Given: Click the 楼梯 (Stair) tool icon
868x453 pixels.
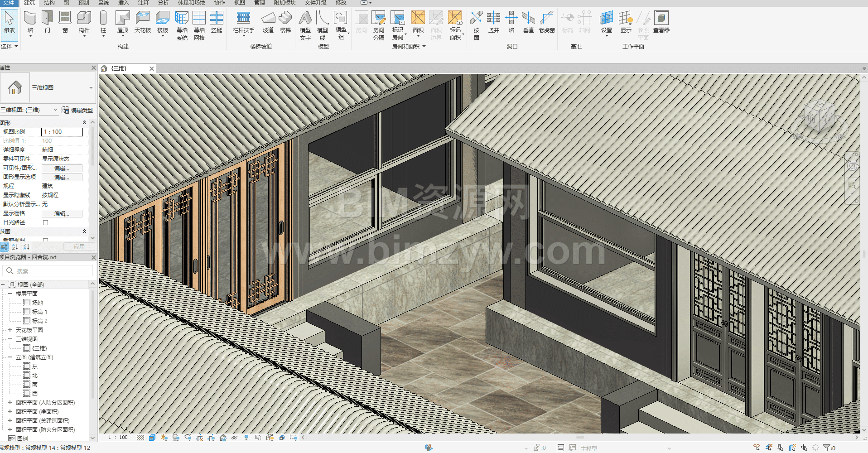Looking at the screenshot, I should pyautogui.click(x=285, y=22).
